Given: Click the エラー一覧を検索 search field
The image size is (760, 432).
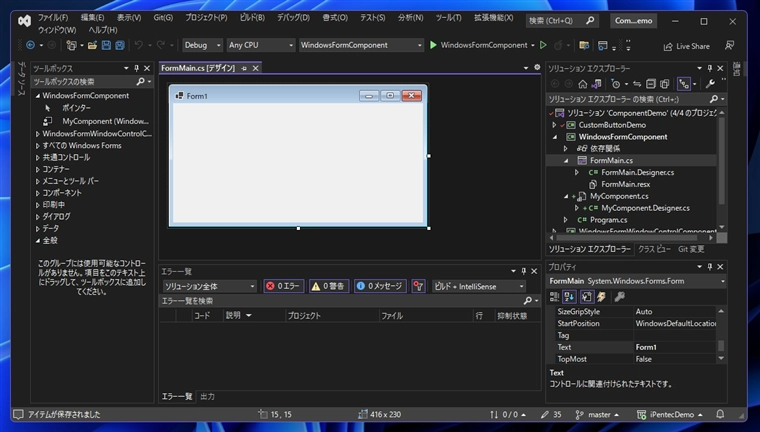Looking at the screenshot, I should 350,301.
